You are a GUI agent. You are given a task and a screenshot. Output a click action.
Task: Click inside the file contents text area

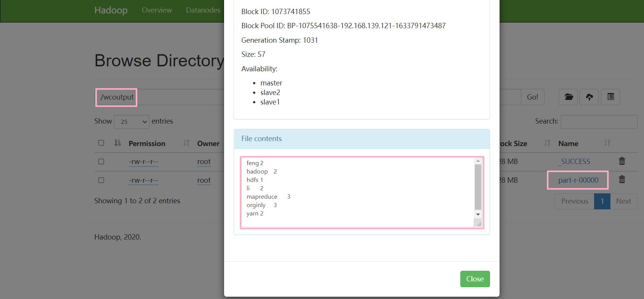point(358,192)
